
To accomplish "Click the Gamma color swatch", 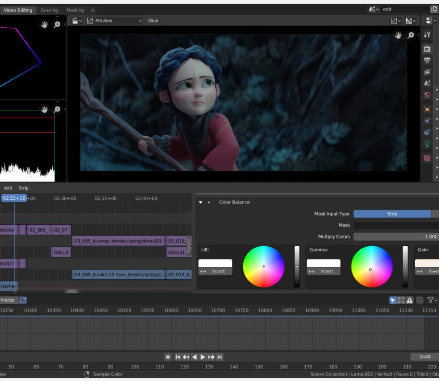I will (323, 263).
